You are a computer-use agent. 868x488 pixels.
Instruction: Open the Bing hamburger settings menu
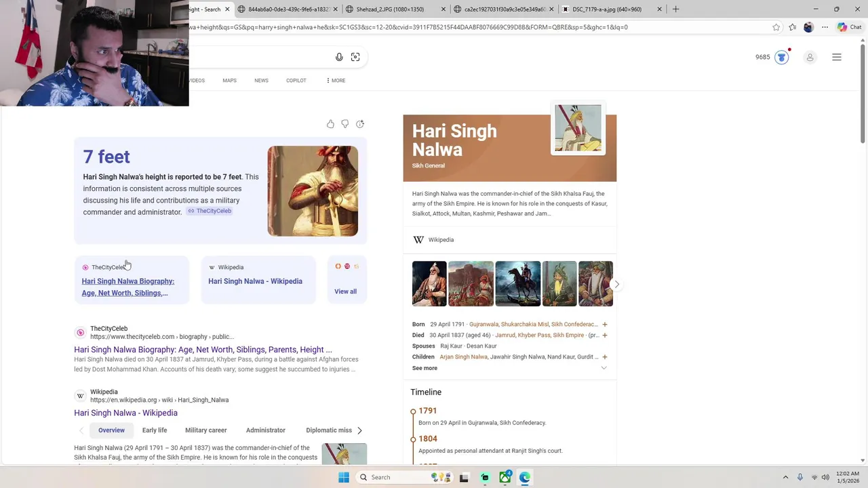[x=837, y=58]
